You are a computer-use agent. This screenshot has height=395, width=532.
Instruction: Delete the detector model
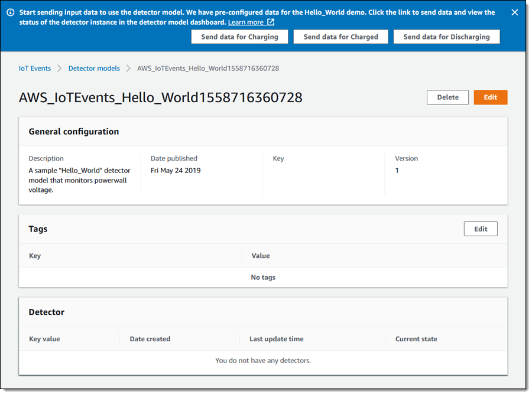tap(447, 97)
